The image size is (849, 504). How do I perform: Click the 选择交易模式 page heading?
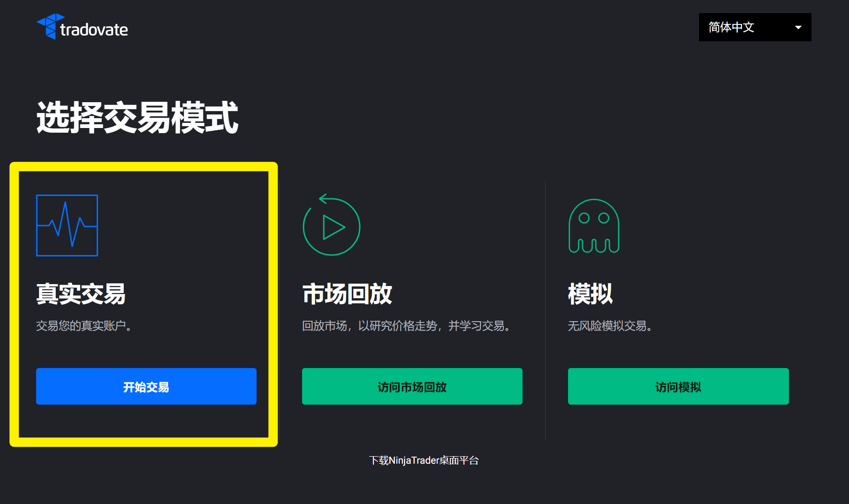(x=137, y=118)
